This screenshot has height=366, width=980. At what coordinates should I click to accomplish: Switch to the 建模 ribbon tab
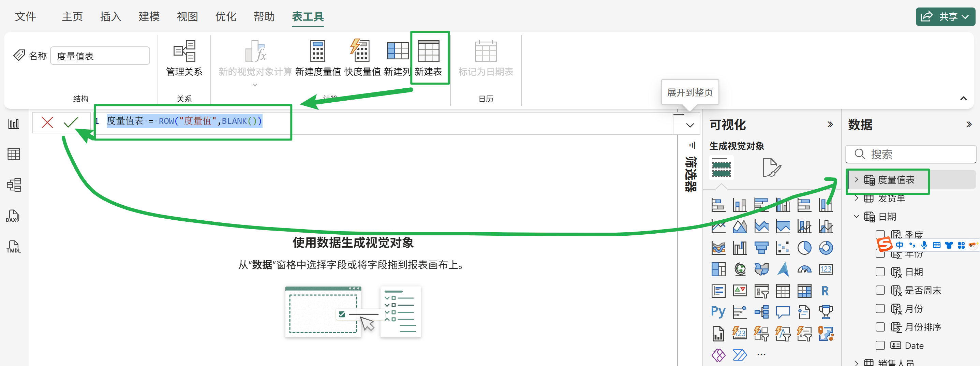click(149, 16)
